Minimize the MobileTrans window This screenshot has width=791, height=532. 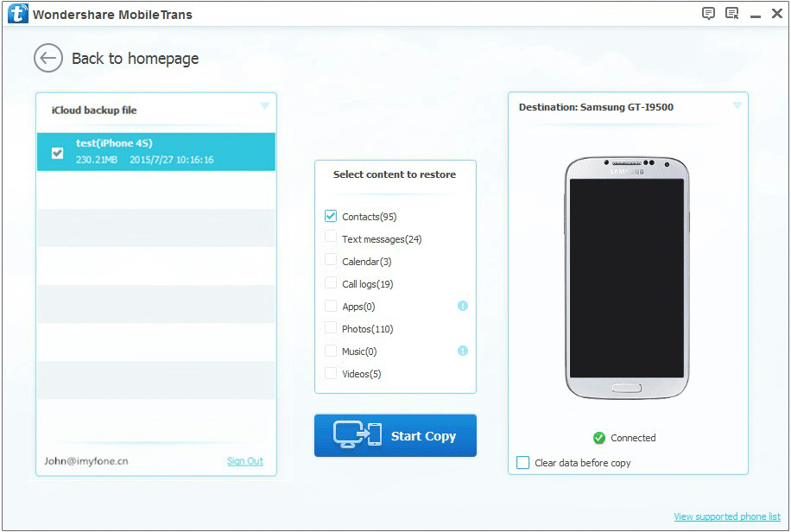pos(756,16)
